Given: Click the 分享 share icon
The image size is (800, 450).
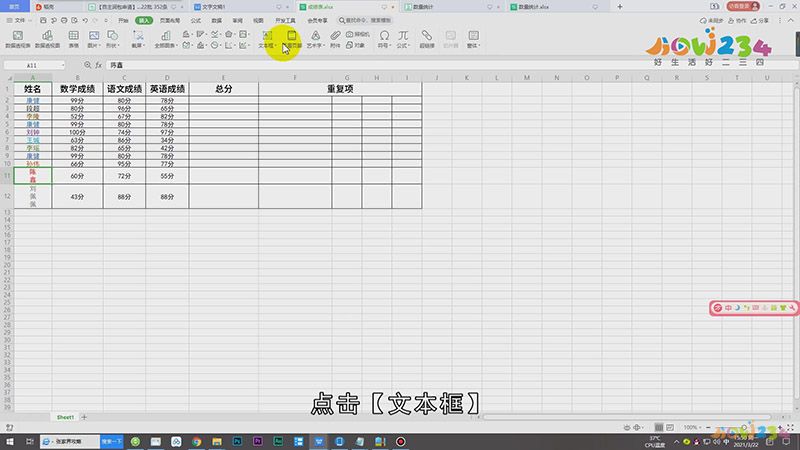Looking at the screenshot, I should point(760,20).
